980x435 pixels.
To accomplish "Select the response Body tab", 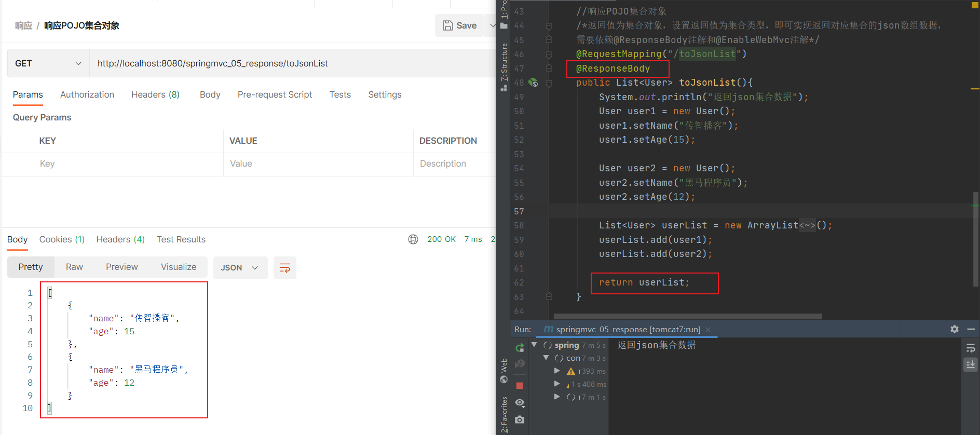I will (17, 239).
